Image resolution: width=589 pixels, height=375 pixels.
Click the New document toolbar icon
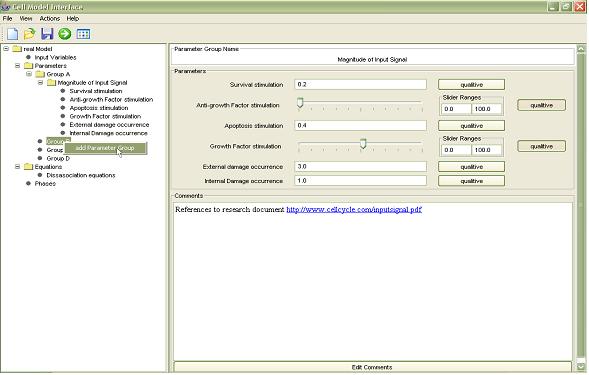[12, 34]
